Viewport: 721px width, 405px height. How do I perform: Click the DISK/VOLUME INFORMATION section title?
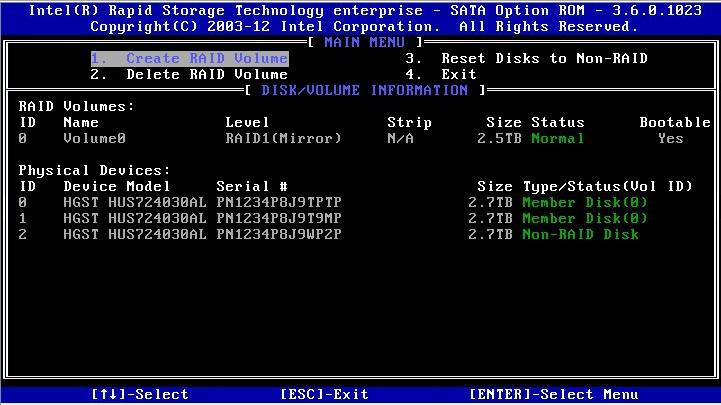pos(365,90)
